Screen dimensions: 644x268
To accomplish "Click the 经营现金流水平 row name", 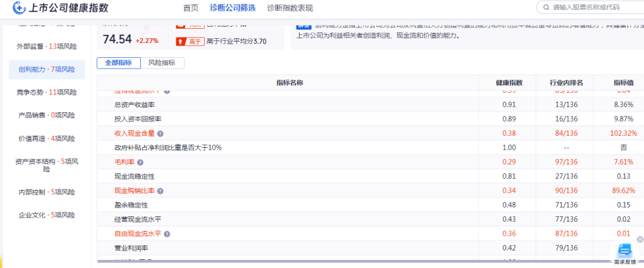I will click(138, 220).
